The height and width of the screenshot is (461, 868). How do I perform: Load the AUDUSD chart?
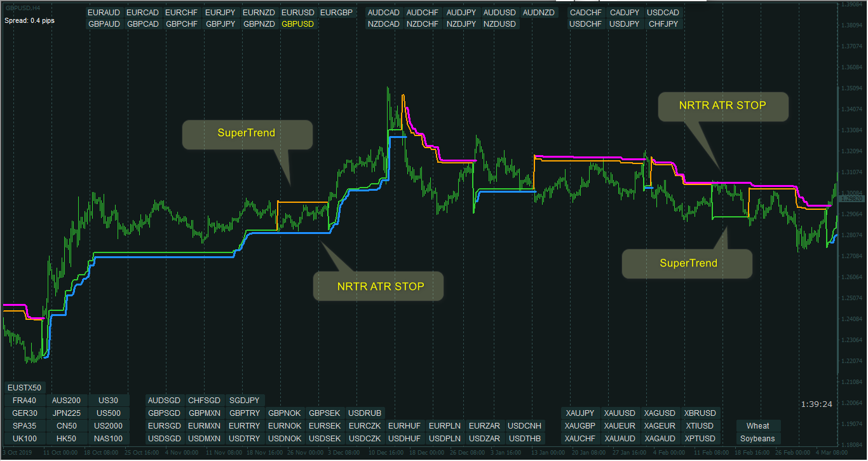click(x=500, y=13)
